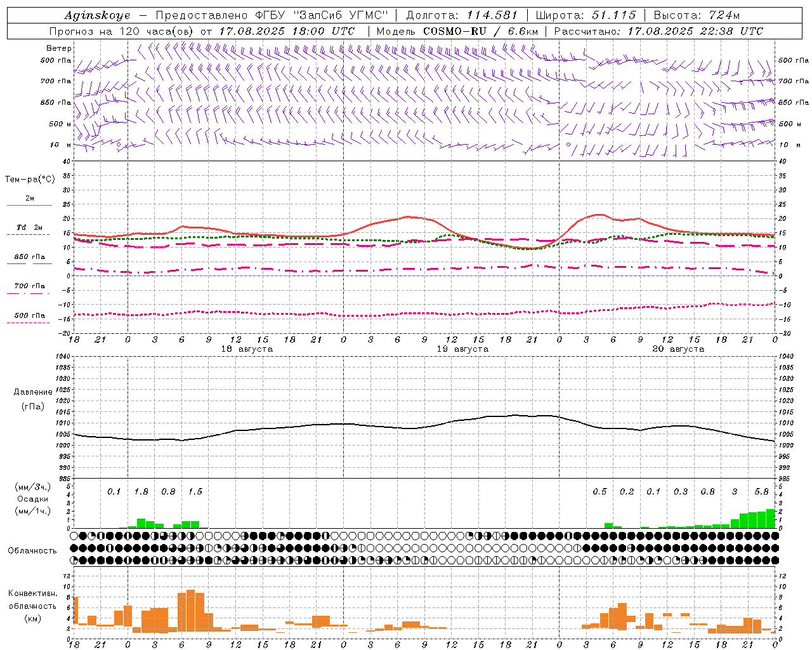The height and width of the screenshot is (650, 812).
Task: Click the 1.8 precipitation amount value
Action: (x=141, y=491)
